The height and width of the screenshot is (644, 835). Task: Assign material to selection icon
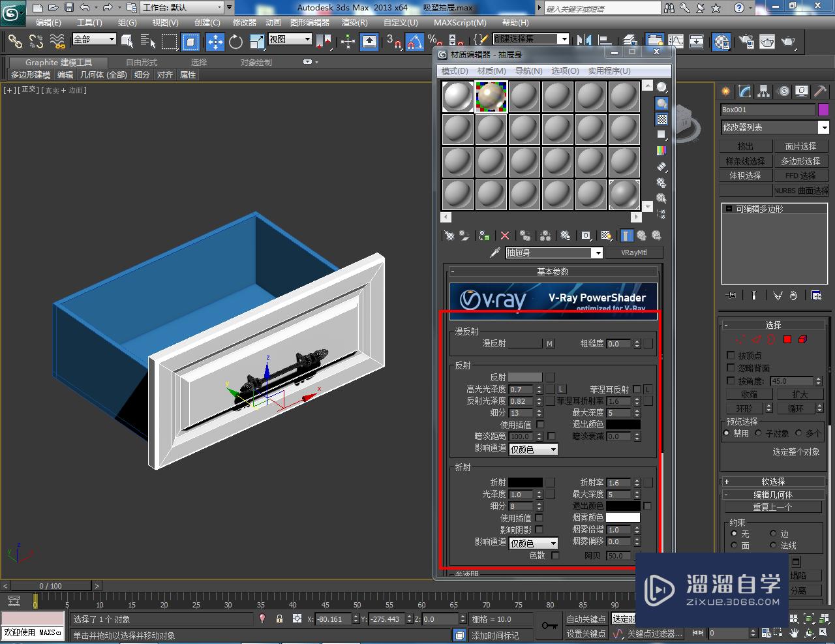point(484,236)
